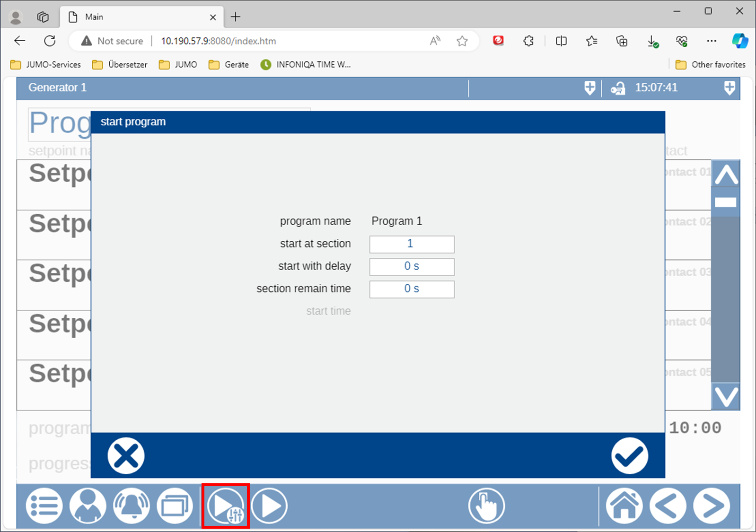Edit the start with delay field
Image resolution: width=756 pixels, height=532 pixels.
click(x=412, y=267)
